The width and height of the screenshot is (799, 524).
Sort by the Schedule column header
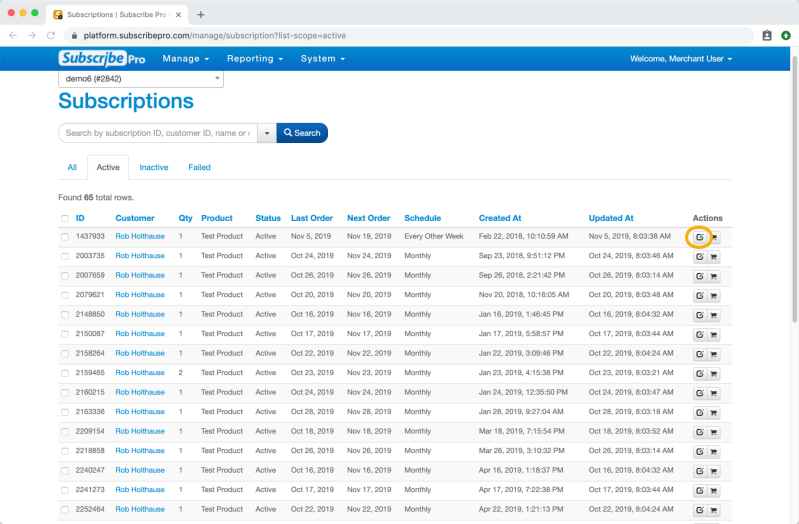point(422,218)
